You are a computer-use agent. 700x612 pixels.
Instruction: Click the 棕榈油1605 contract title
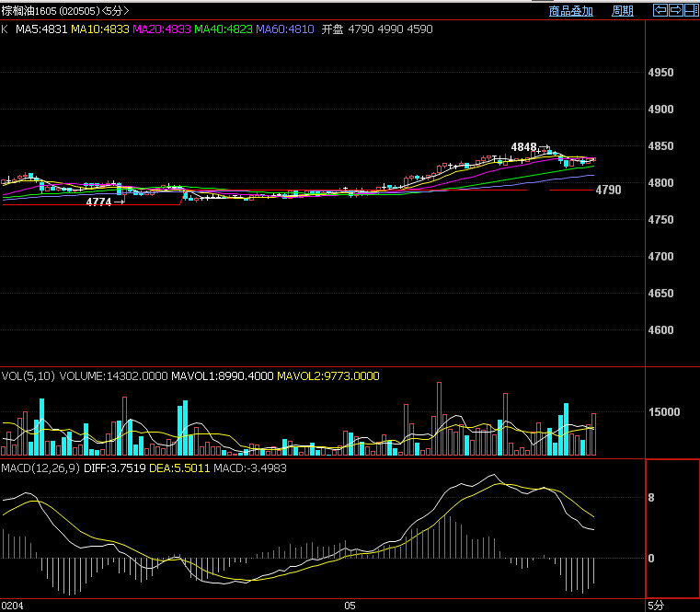(32, 11)
